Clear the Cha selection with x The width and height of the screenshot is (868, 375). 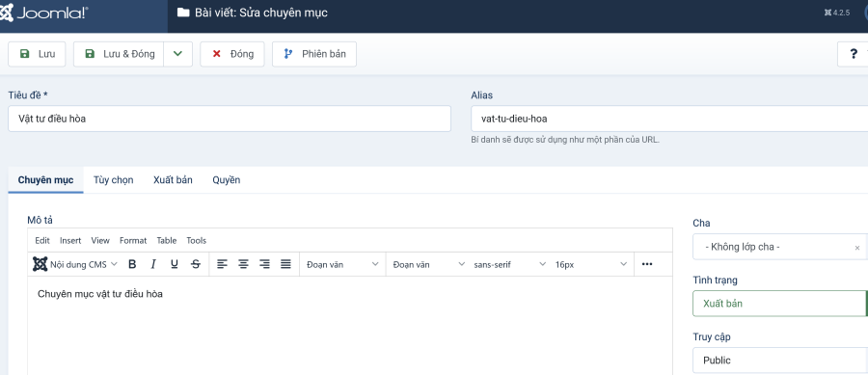(857, 248)
